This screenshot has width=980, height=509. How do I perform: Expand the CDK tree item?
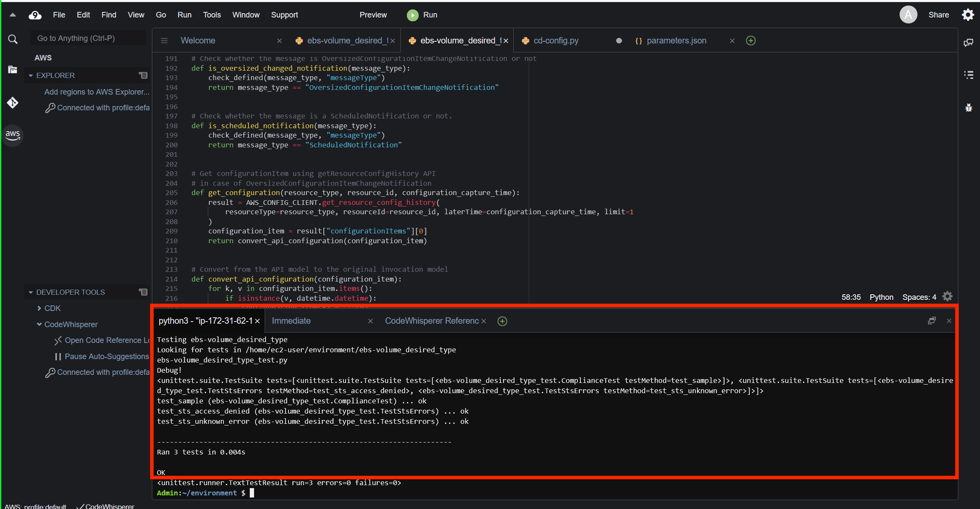39,308
